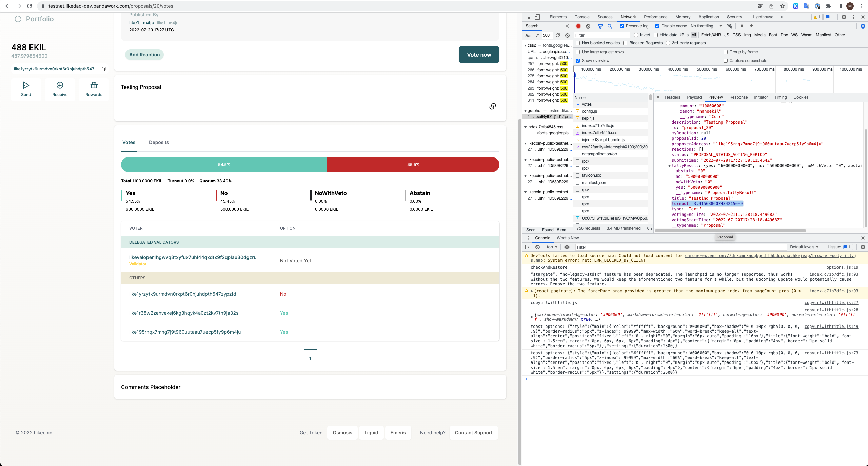Bookmark this page using the star icon
The width and height of the screenshot is (868, 466).
tap(782, 6)
